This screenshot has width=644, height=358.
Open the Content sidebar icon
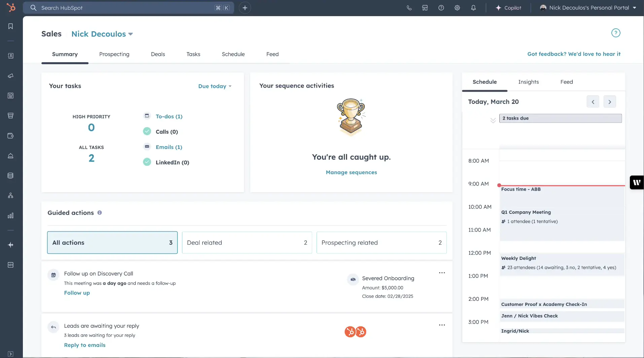pyautogui.click(x=10, y=96)
